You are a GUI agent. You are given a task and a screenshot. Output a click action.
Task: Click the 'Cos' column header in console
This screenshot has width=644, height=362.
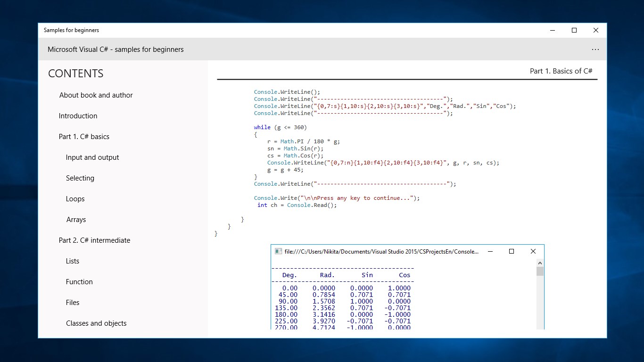(405, 275)
